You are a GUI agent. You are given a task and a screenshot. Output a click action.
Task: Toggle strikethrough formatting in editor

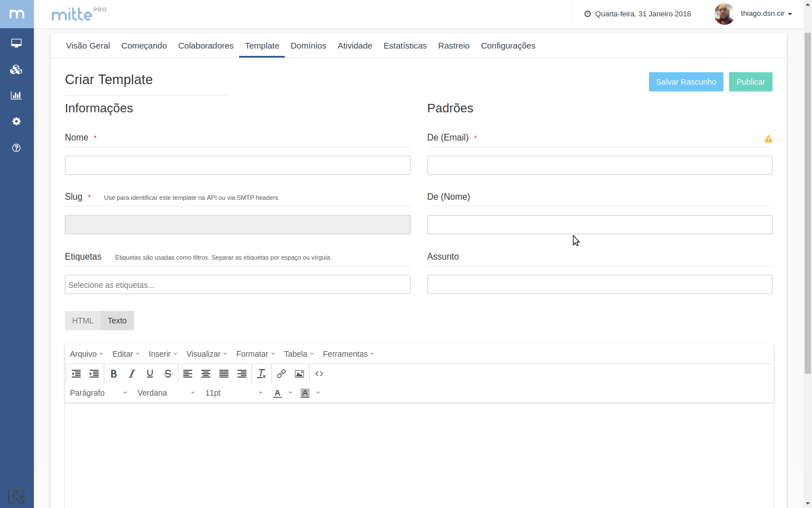pyautogui.click(x=168, y=374)
